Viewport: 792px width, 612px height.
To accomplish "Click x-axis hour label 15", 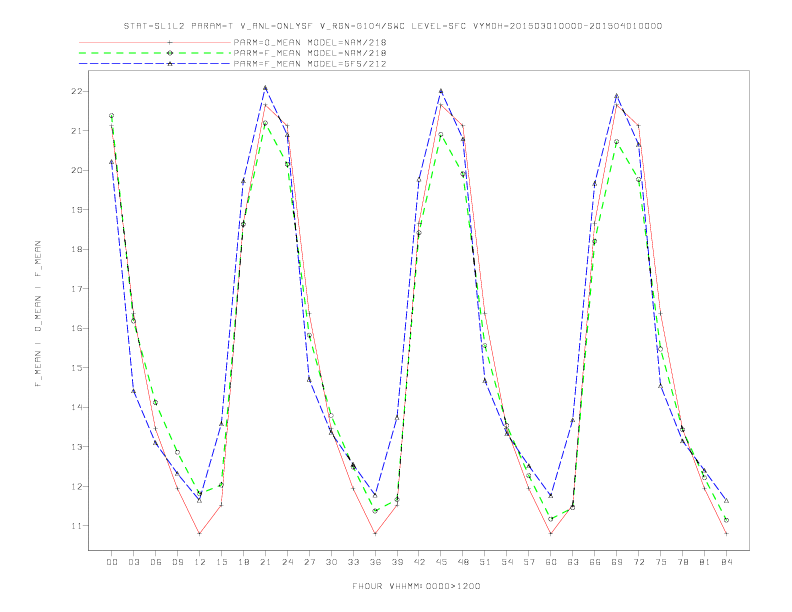I will (x=221, y=562).
